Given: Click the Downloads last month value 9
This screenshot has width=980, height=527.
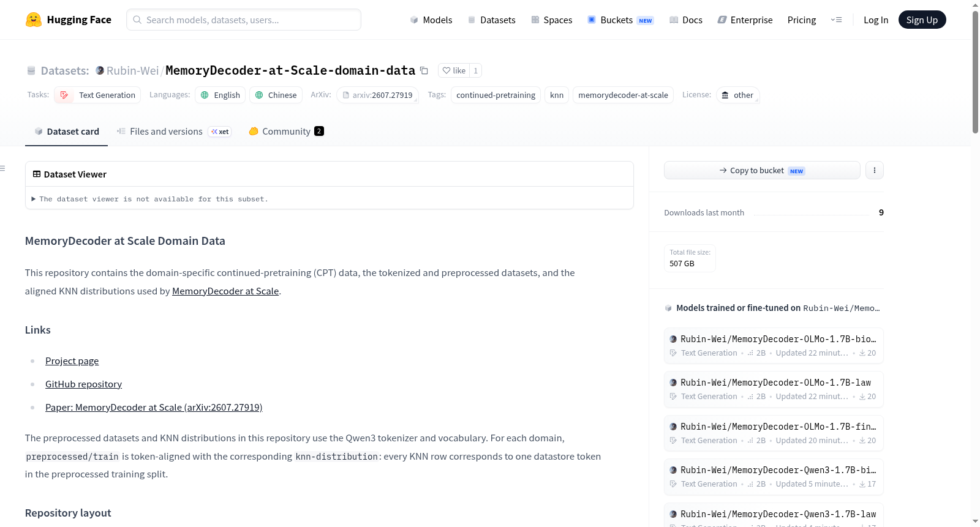Looking at the screenshot, I should click(881, 212).
